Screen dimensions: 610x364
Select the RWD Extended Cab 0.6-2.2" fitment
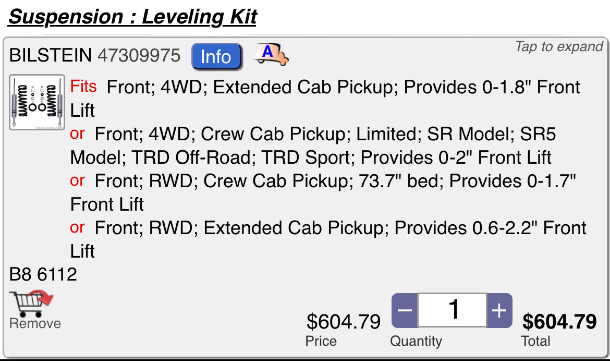pos(328,239)
